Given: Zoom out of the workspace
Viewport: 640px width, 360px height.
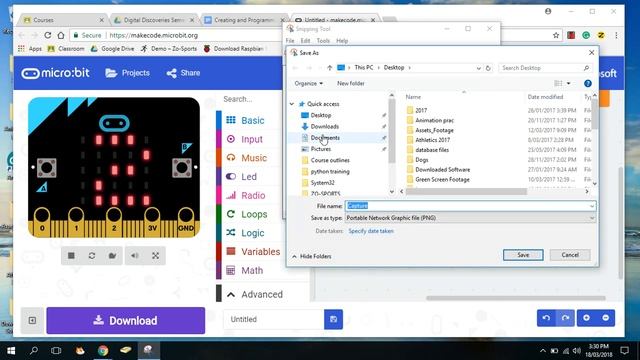Looking at the screenshot, I should click(606, 318).
